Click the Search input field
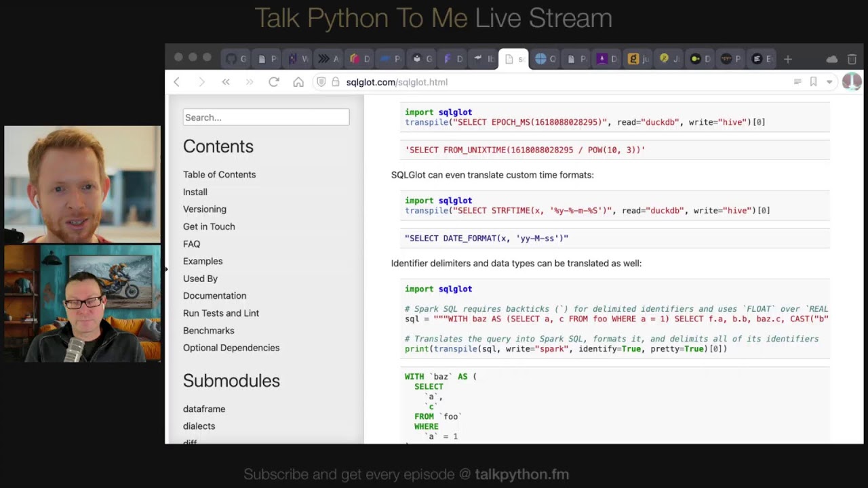Viewport: 868px width, 488px height. pos(266,117)
